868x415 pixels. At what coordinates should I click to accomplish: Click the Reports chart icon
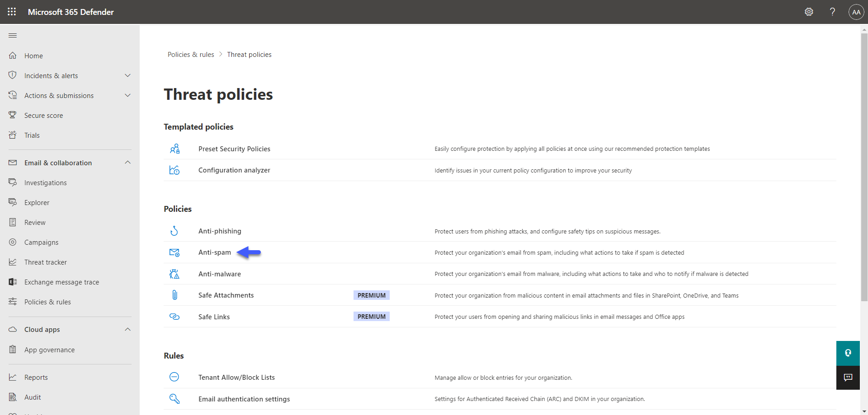coord(13,377)
